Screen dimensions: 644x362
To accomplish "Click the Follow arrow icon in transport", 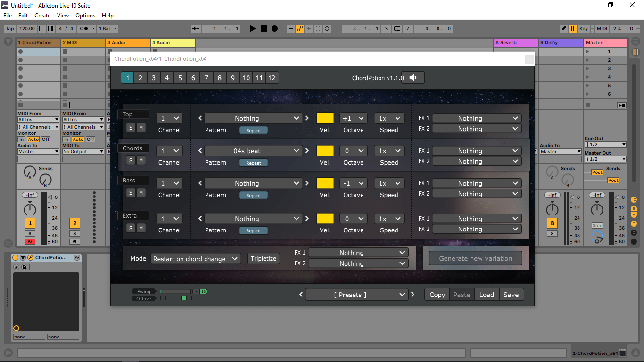I will (196, 29).
